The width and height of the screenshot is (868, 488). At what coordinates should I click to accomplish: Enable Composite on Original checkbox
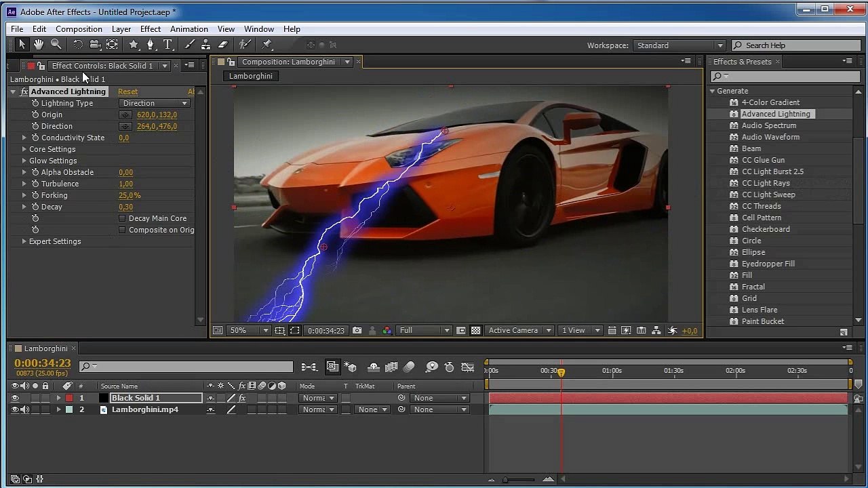click(122, 230)
